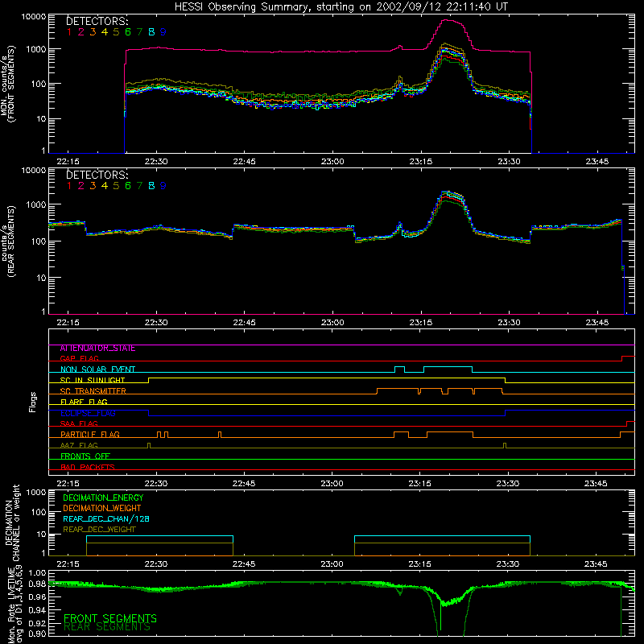
Task: Click 10000 tick on front segments axis
Action: tap(34, 16)
